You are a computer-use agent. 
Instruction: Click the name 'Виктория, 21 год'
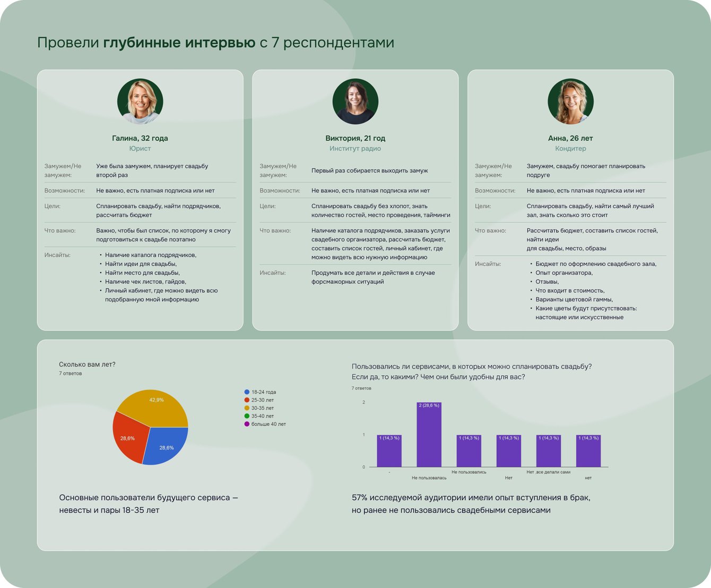pyautogui.click(x=355, y=138)
